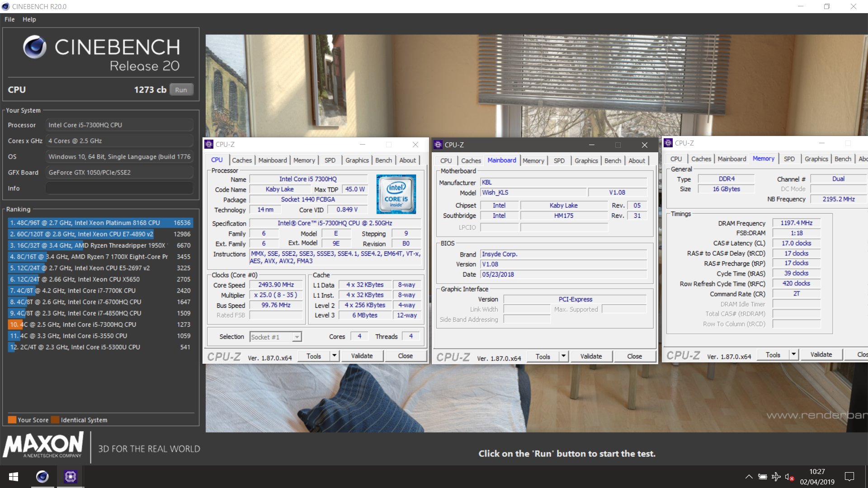868x488 pixels.
Task: Click the airplane mode network tray icon
Action: (776, 477)
